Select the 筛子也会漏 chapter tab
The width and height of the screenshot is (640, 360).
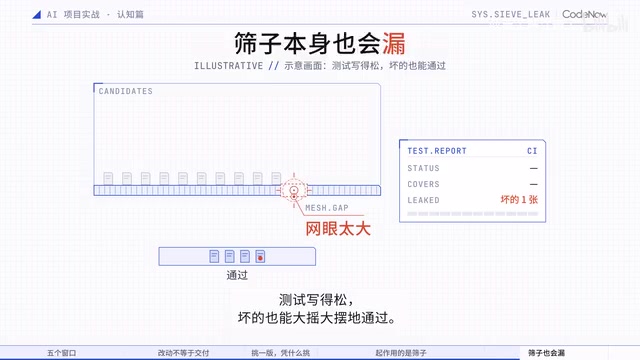(546, 353)
